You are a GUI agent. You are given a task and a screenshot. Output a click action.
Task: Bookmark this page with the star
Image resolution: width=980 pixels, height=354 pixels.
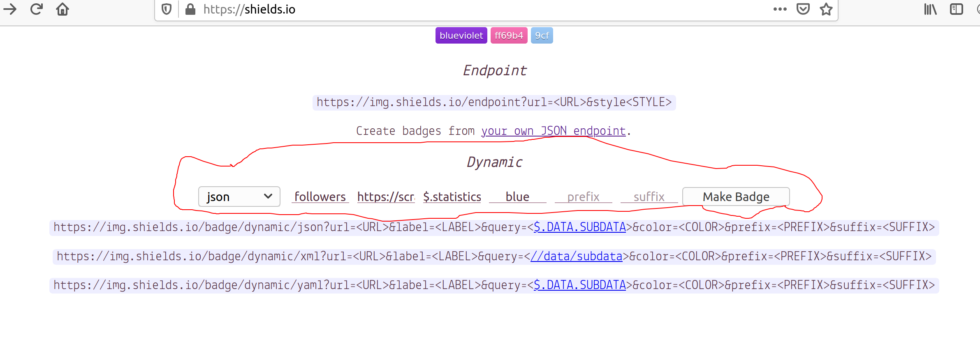click(826, 9)
